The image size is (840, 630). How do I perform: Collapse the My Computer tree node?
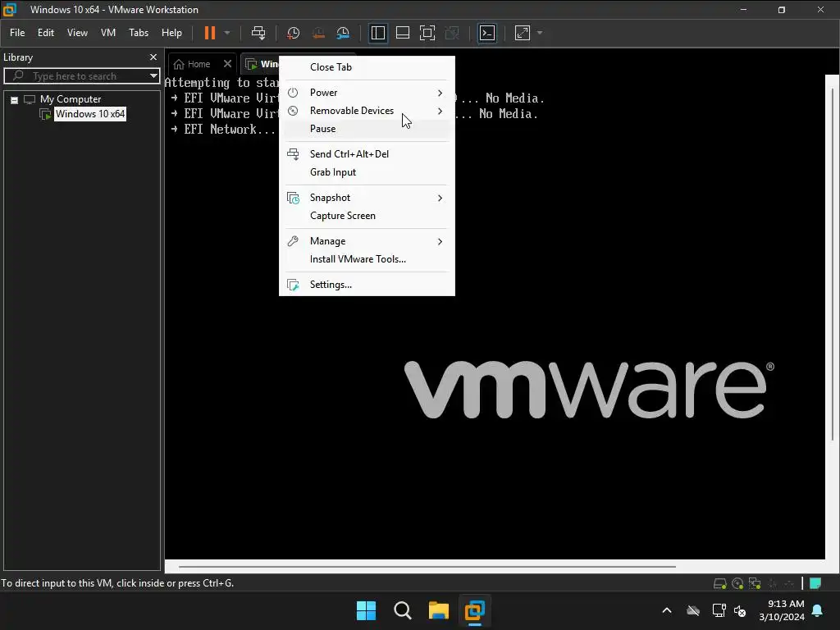point(15,99)
